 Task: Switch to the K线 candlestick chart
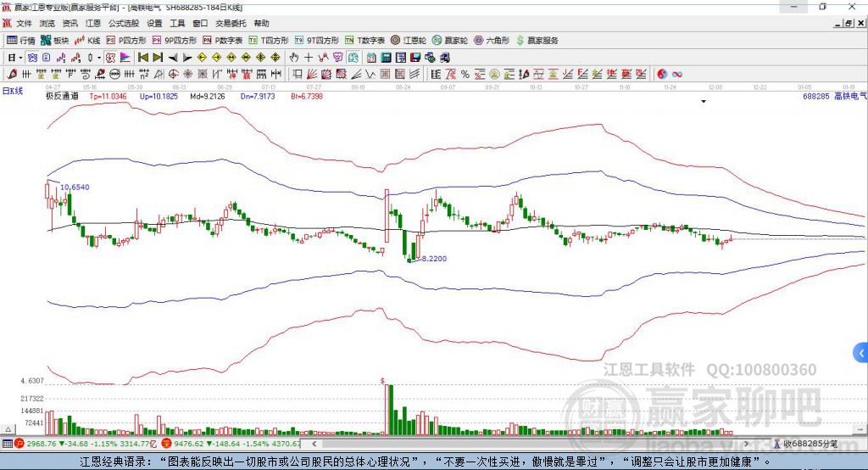(87, 41)
